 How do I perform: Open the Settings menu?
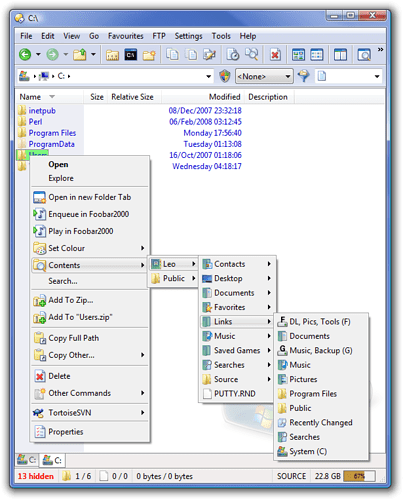point(188,36)
